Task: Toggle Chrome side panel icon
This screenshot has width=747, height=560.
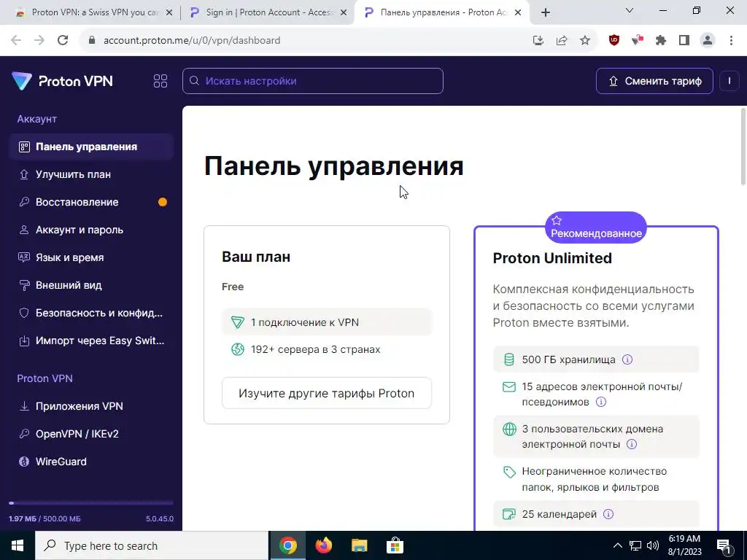Action: pyautogui.click(x=684, y=41)
